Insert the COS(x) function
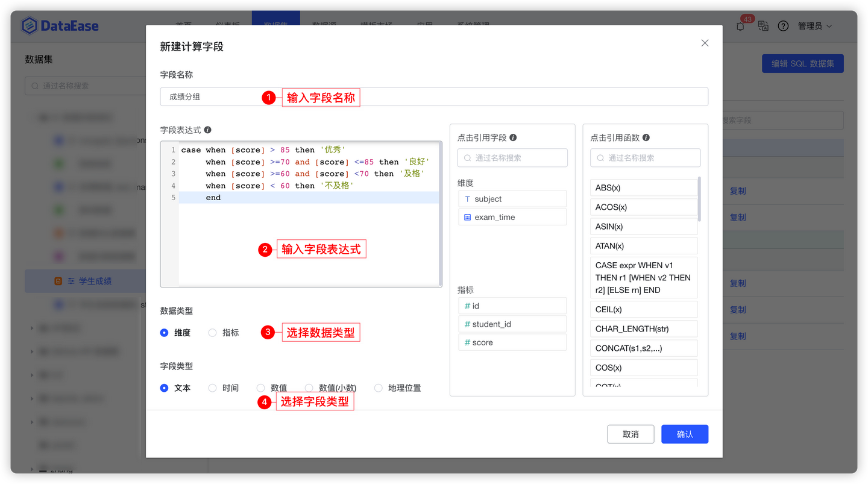 pos(644,368)
